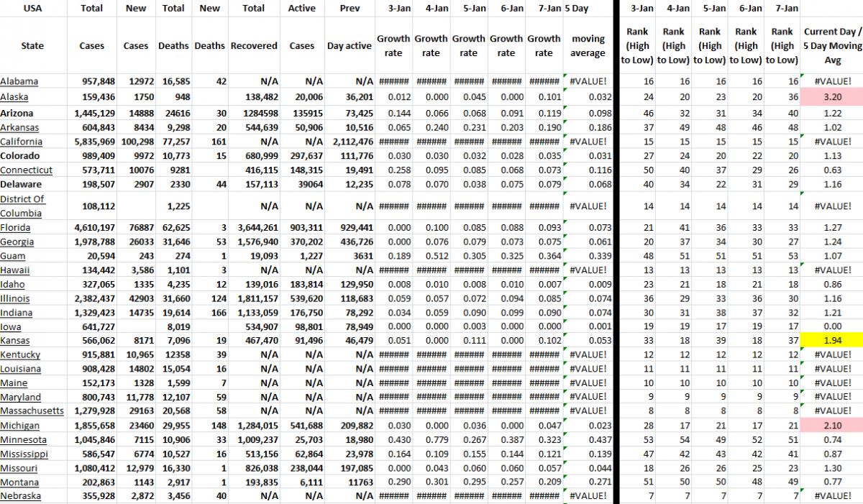
Task: Select the yellow highlighted 1.94 Kansas cell
Action: tap(831, 340)
